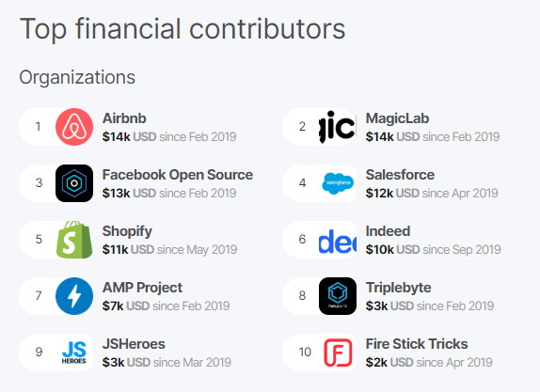Open the Airbnb contributor name link

pyautogui.click(x=124, y=118)
